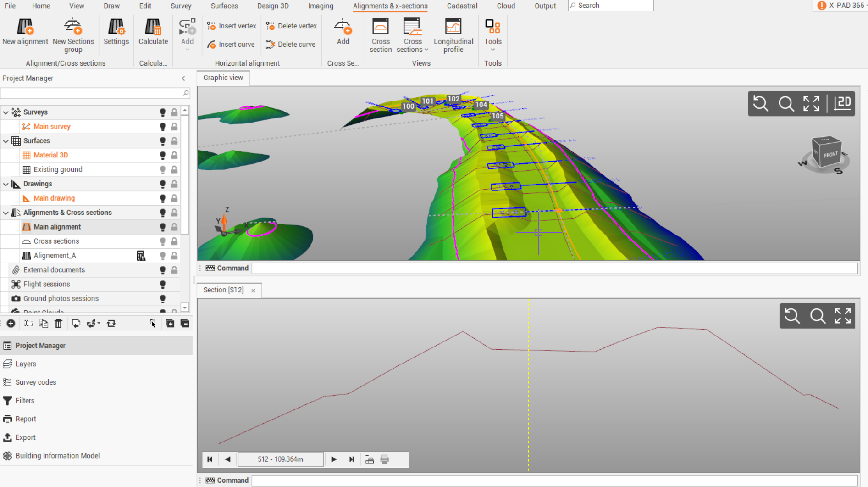Viewport: 868px width, 487px height.
Task: Toggle visibility bulb for Main survey
Action: coord(162,127)
